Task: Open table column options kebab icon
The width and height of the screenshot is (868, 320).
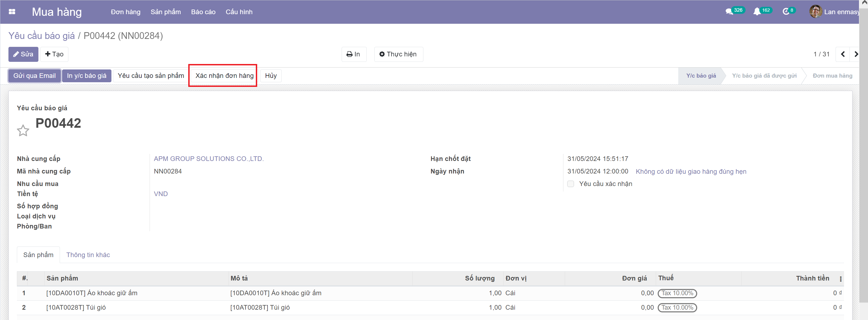Action: tap(840, 279)
